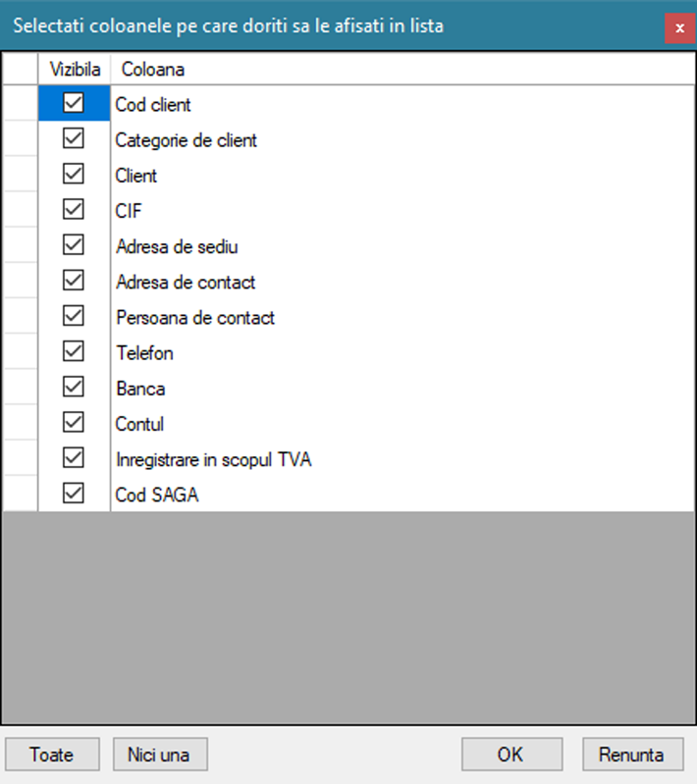Uncheck the Contul checkbox

[74, 423]
